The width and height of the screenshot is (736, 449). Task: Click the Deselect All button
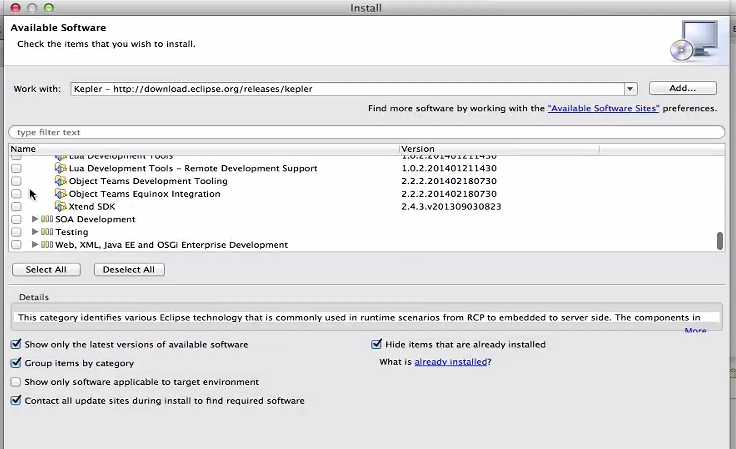[129, 270]
